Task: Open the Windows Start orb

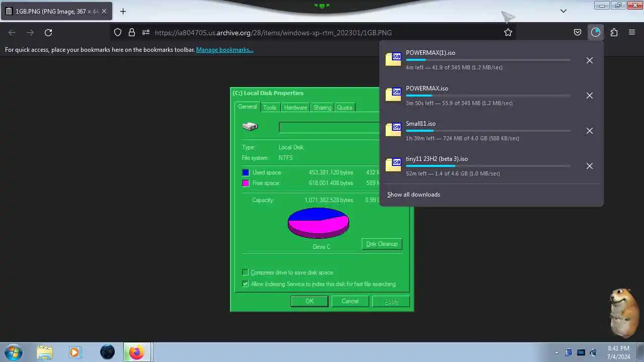Action: 14,352
